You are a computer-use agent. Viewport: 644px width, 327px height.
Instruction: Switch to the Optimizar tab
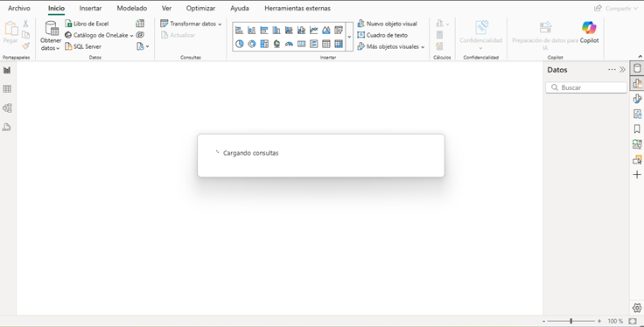(x=200, y=8)
